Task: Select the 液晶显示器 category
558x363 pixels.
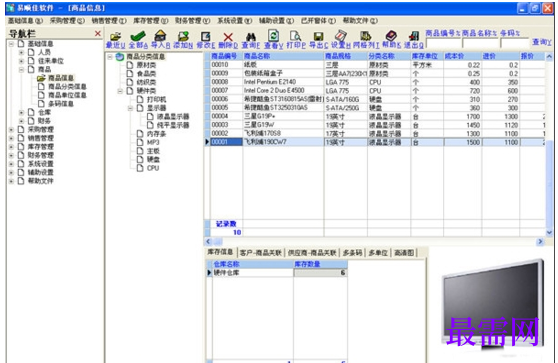Action: click(x=173, y=117)
